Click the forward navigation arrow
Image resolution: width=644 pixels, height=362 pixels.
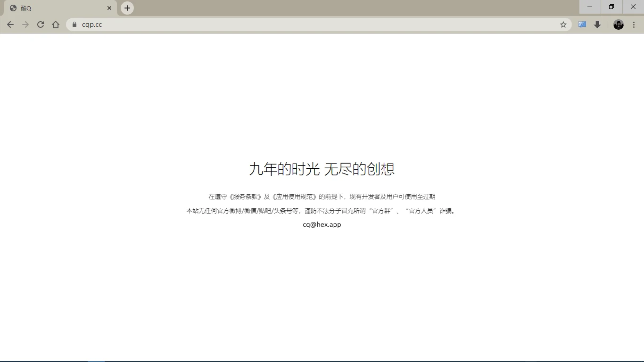click(x=25, y=25)
